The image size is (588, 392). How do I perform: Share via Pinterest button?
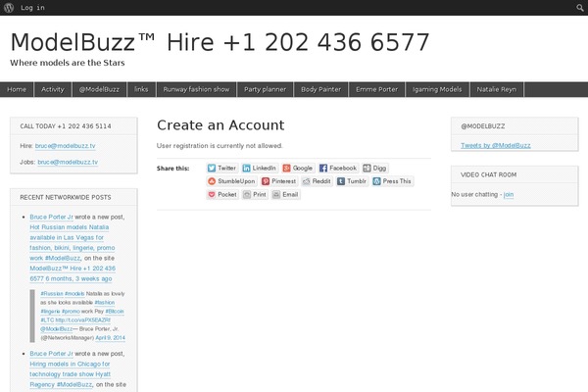278,181
